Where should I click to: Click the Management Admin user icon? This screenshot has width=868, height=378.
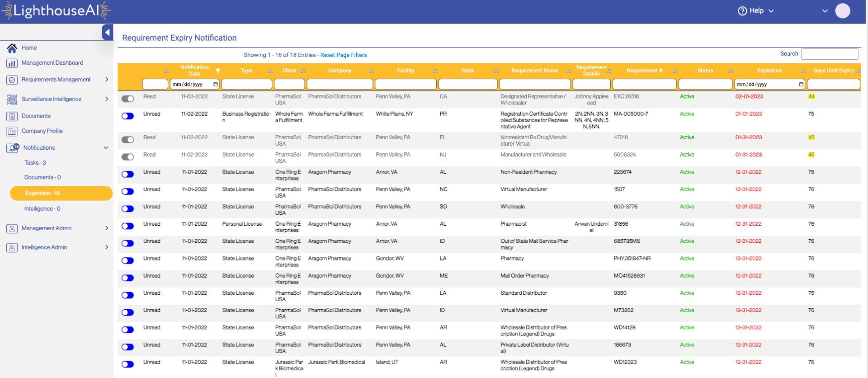[x=12, y=229]
